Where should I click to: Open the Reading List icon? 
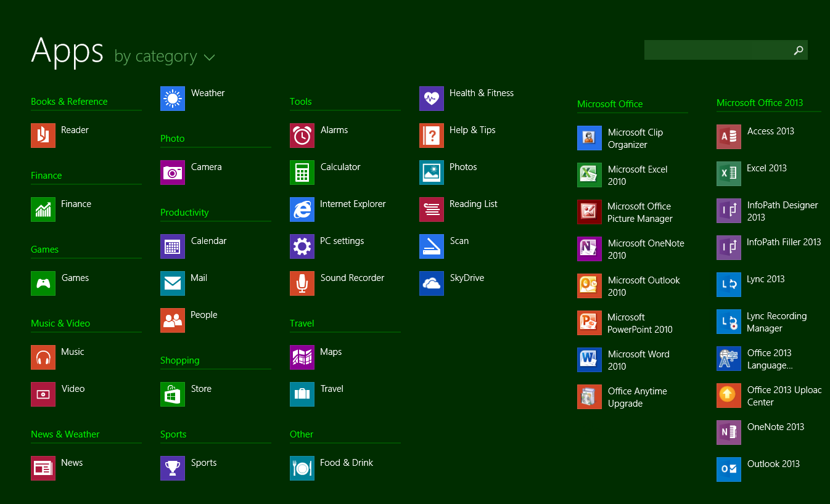point(432,209)
